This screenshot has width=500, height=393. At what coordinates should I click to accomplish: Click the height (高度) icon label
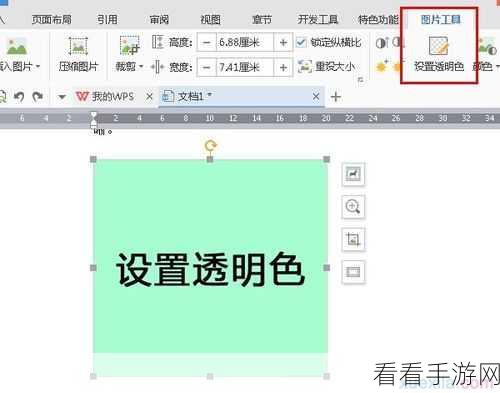(x=172, y=42)
